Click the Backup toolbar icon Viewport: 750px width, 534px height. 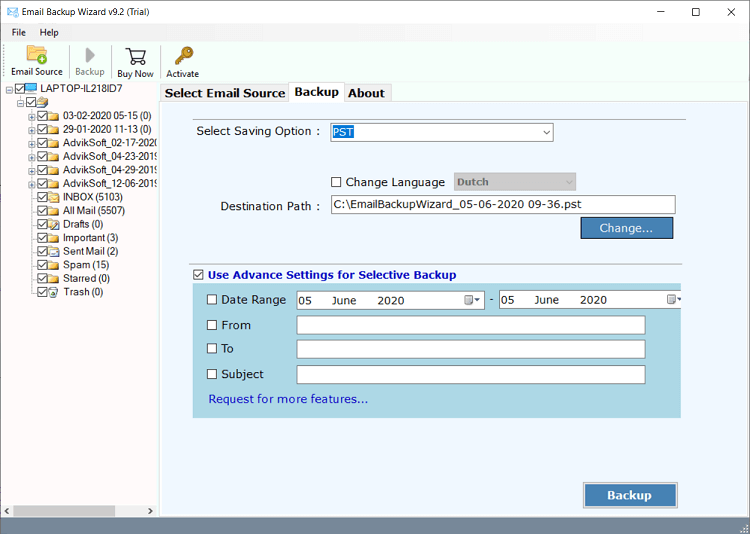[89, 56]
